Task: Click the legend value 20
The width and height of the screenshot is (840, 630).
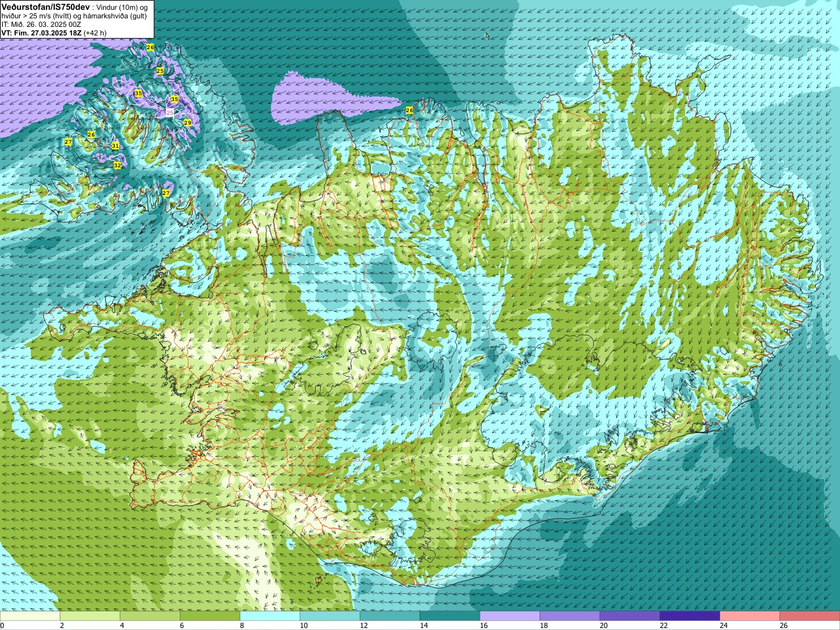Action: click(x=604, y=625)
